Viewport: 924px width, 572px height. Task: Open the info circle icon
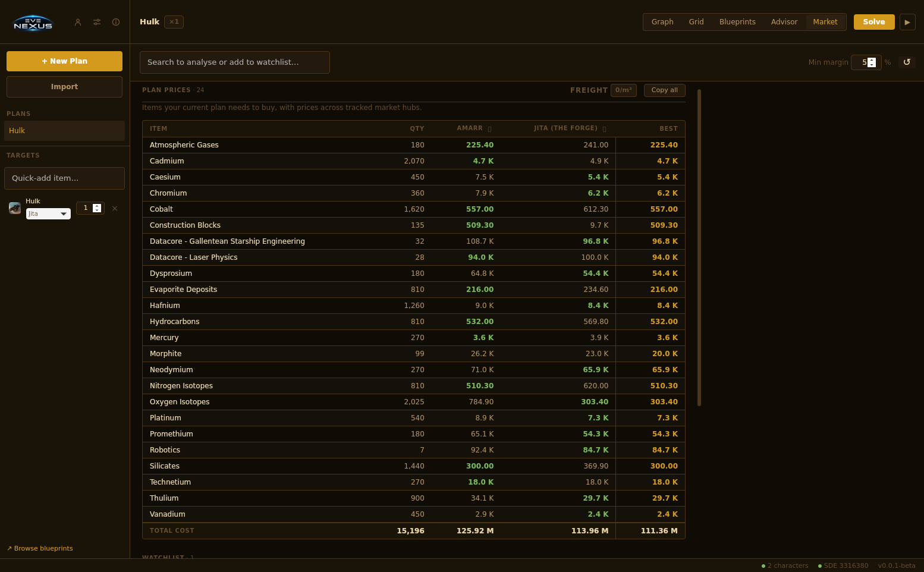(x=116, y=22)
